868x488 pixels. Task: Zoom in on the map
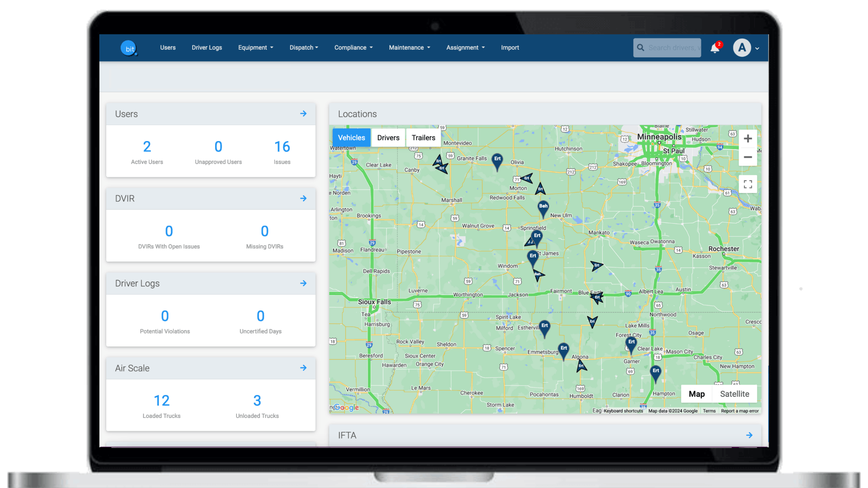point(748,139)
